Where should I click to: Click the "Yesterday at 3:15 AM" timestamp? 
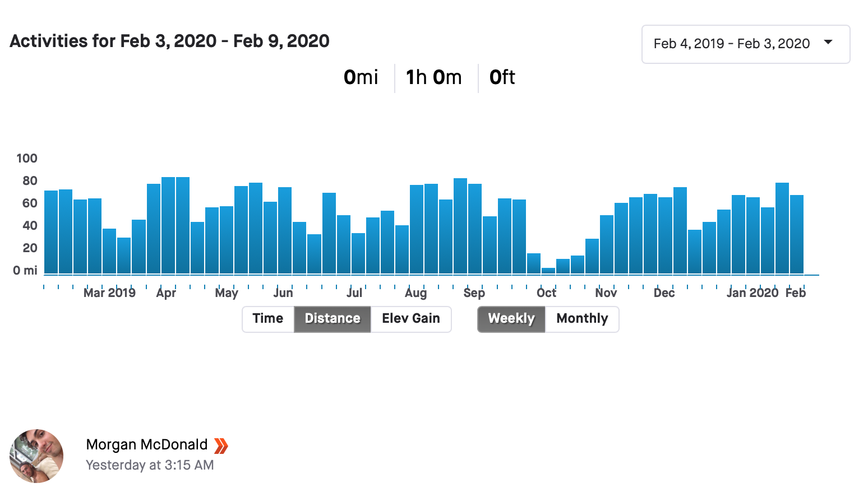[x=150, y=465]
